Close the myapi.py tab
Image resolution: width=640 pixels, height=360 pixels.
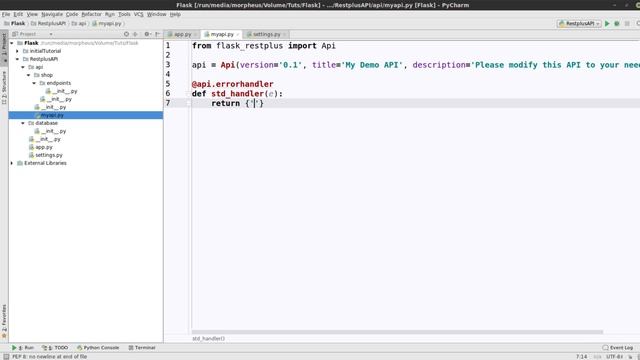coord(238,35)
